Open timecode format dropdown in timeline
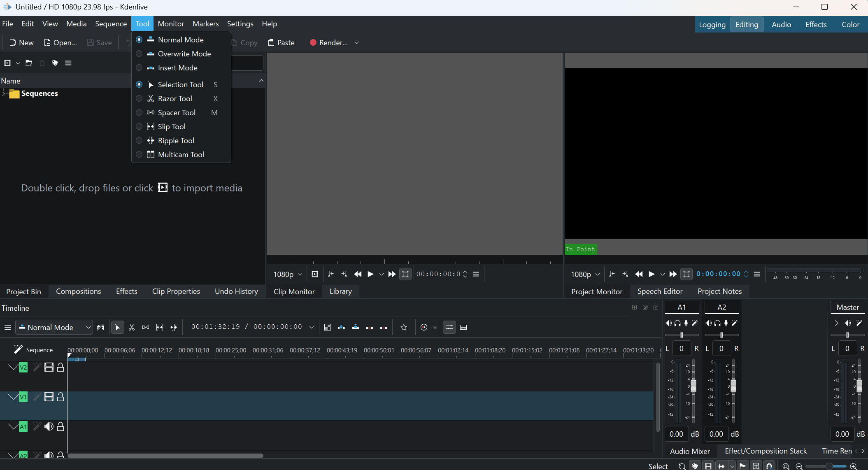 click(312, 327)
